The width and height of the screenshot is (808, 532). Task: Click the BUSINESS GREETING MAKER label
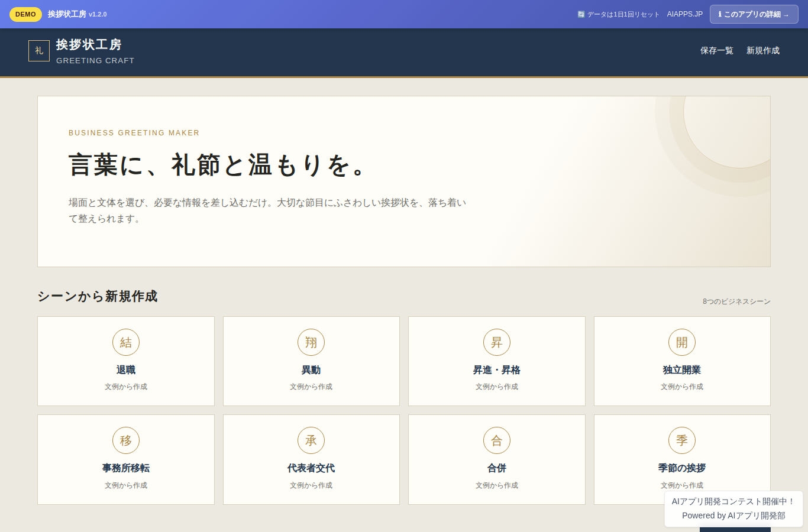(134, 133)
